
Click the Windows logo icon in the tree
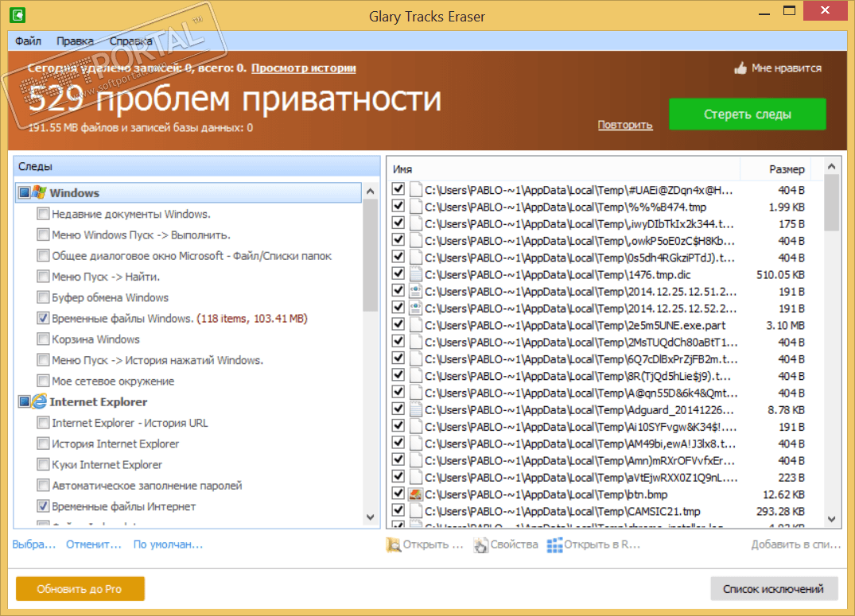pos(39,192)
